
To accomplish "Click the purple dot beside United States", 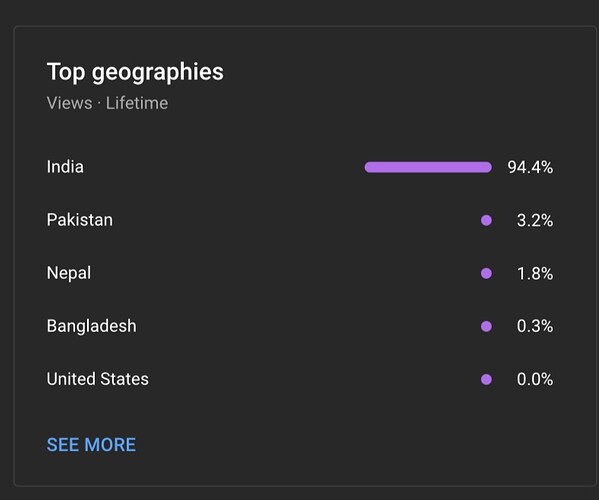I will pyautogui.click(x=486, y=379).
